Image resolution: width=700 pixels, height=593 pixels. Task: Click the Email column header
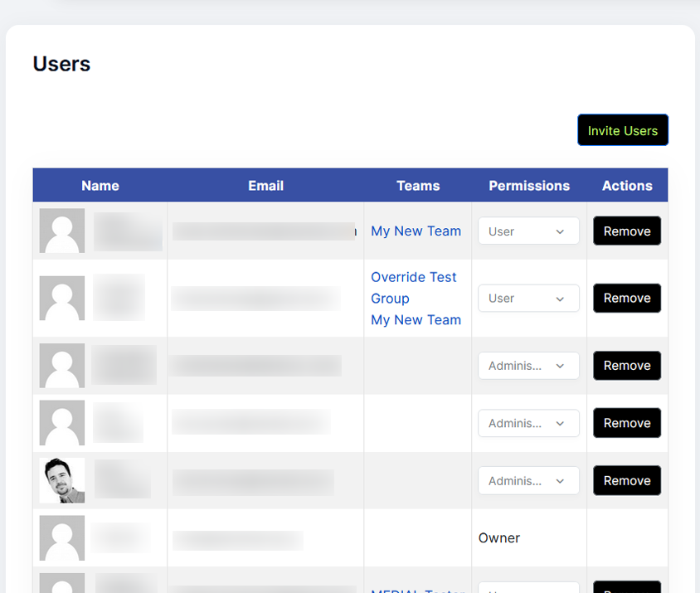[265, 186]
